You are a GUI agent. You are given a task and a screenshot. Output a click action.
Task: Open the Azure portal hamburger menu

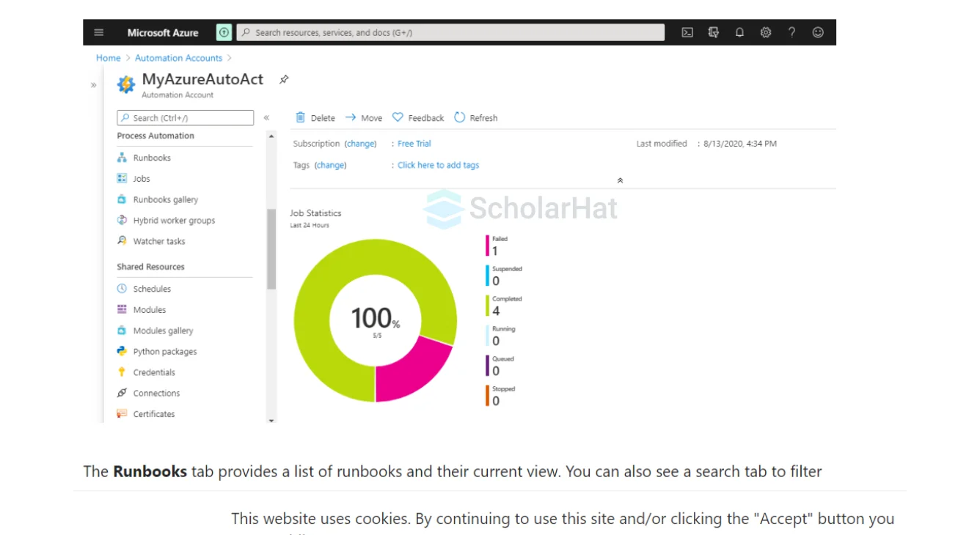(99, 32)
